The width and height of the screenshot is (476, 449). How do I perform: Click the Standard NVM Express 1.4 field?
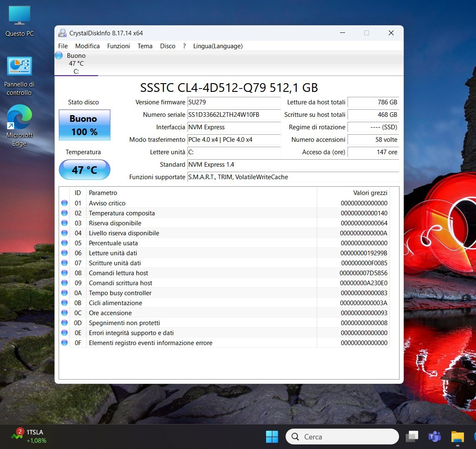293,164
